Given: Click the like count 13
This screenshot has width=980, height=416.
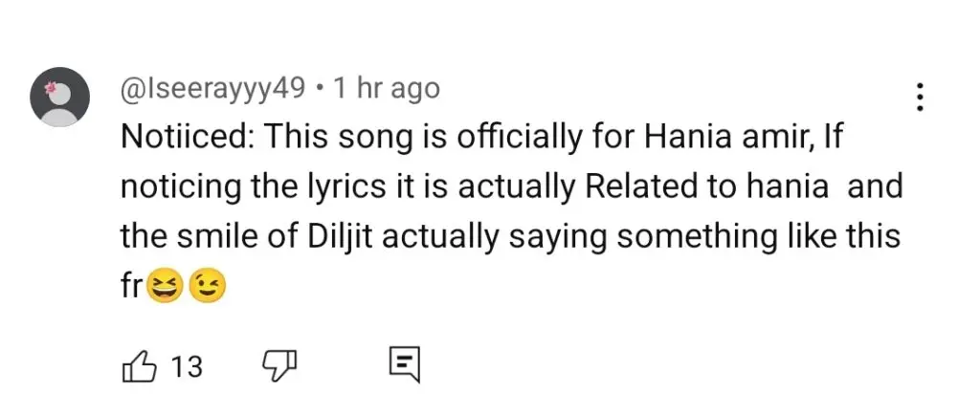Looking at the screenshot, I should 187,367.
